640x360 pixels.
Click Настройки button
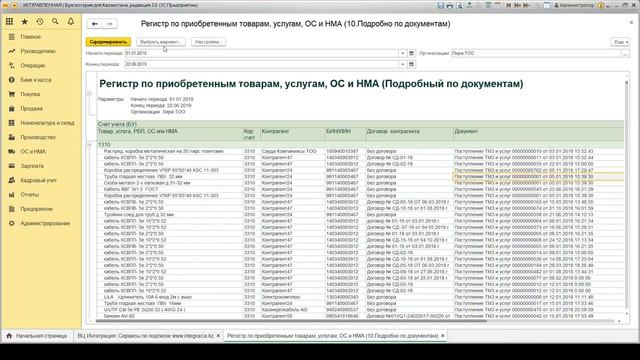(208, 42)
